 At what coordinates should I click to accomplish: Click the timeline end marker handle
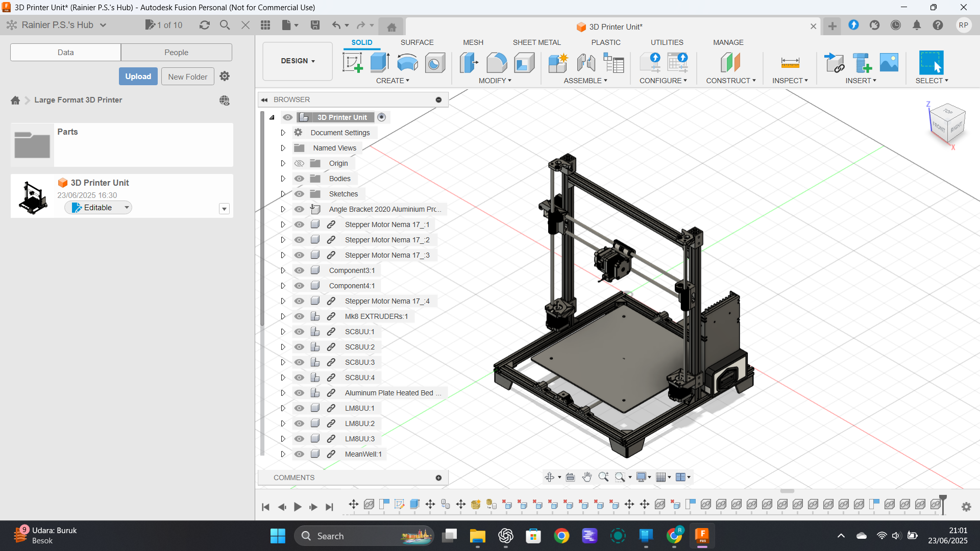943,498
